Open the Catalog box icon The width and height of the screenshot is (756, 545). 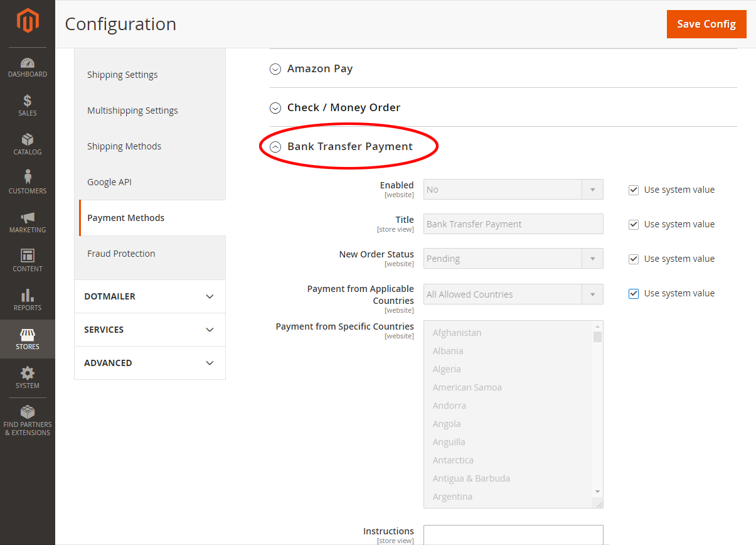click(x=28, y=139)
